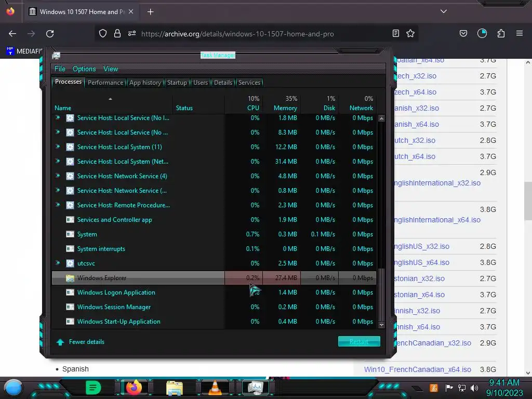Click the browser page vertical scrollbar thumb
The height and width of the screenshot is (399, 532).
(x=528, y=201)
